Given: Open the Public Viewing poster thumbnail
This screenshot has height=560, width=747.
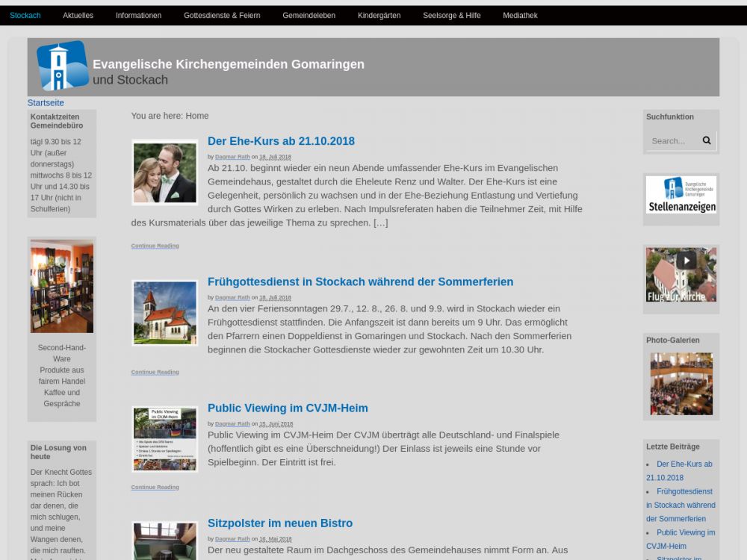Looking at the screenshot, I should pos(164,439).
